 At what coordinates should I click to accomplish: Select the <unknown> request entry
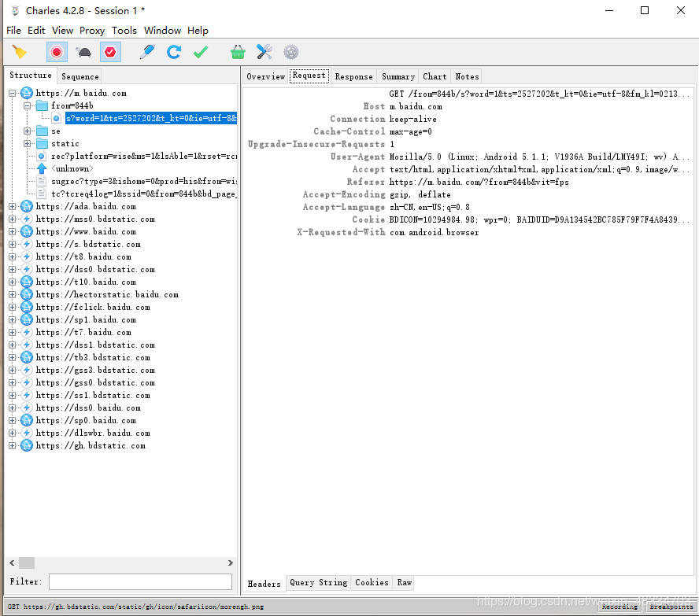(x=72, y=168)
